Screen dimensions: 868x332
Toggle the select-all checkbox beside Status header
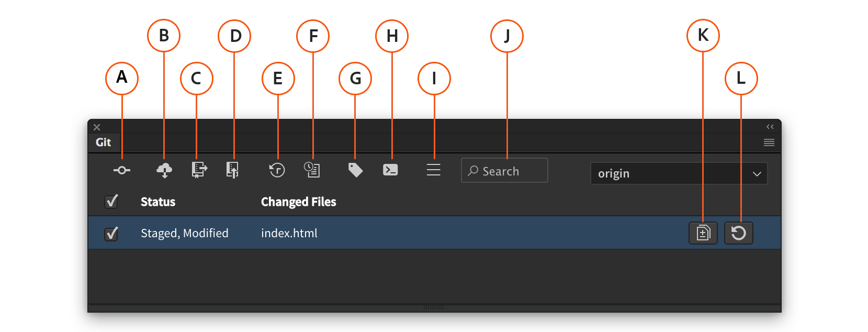pos(111,202)
